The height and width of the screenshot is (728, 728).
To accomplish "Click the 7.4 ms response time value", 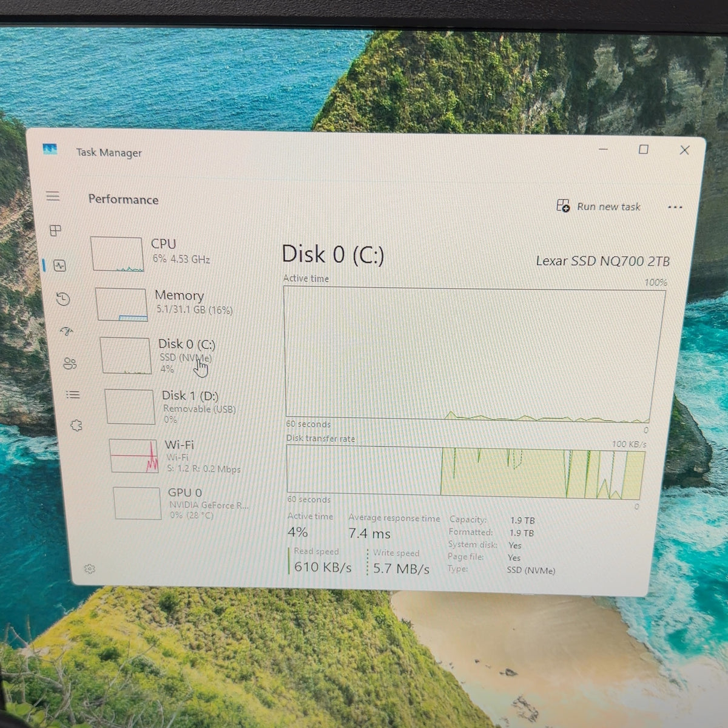I will tap(369, 533).
